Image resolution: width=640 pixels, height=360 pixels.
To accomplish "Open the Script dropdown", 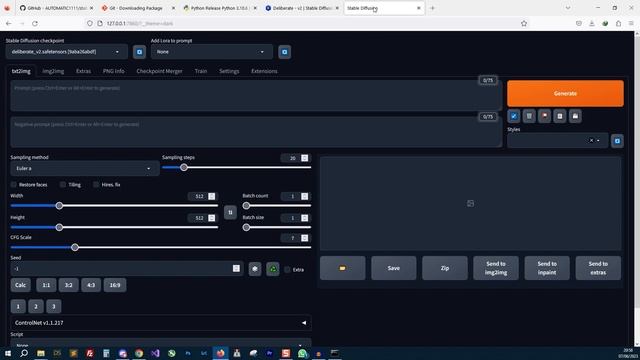I will [161, 343].
